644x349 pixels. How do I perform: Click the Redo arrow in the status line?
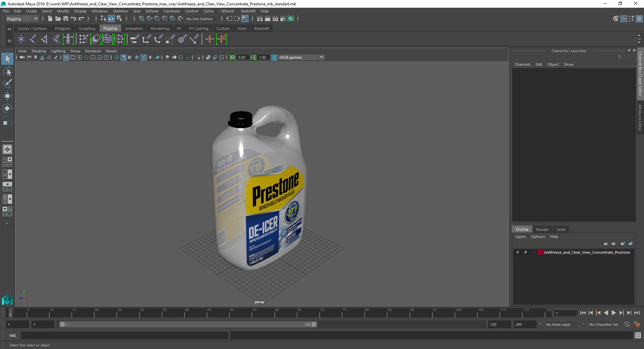coord(81,19)
